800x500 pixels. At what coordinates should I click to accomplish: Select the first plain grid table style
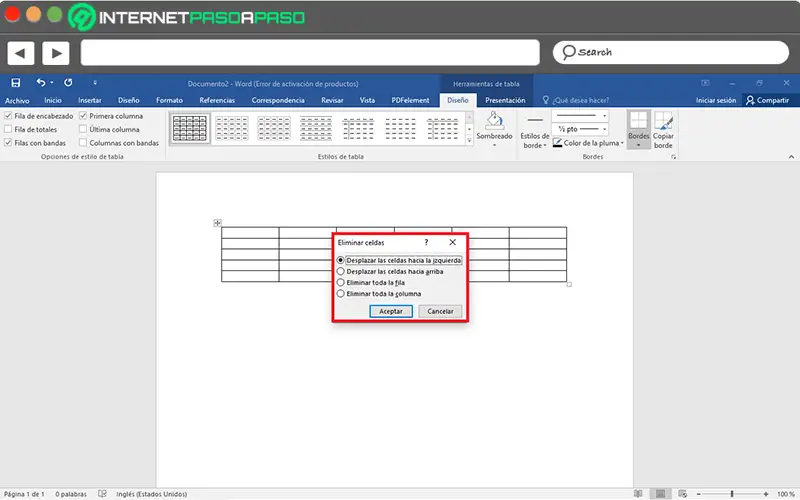click(190, 128)
